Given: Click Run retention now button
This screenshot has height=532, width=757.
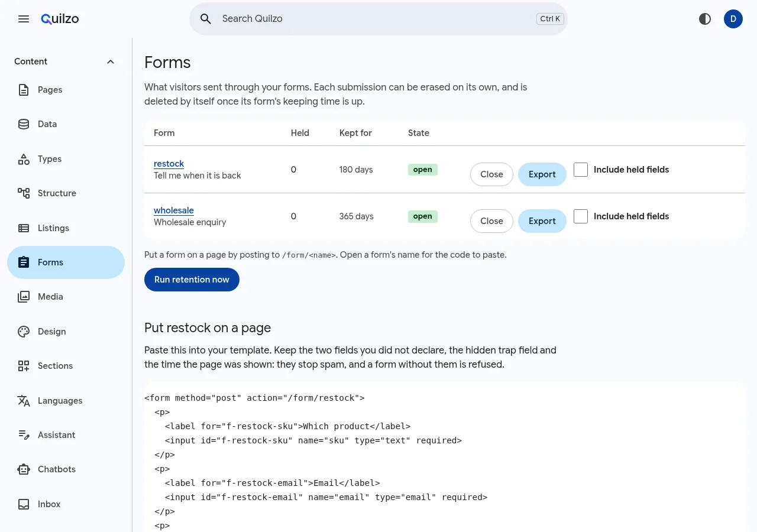Looking at the screenshot, I should 192,280.
